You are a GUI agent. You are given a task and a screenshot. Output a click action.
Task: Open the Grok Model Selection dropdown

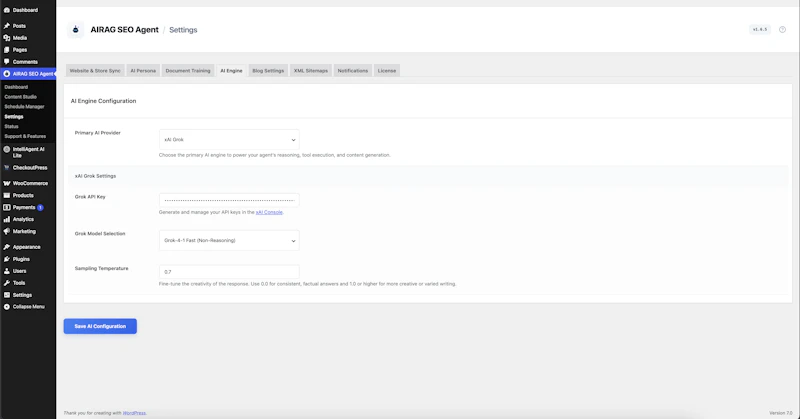(x=229, y=240)
